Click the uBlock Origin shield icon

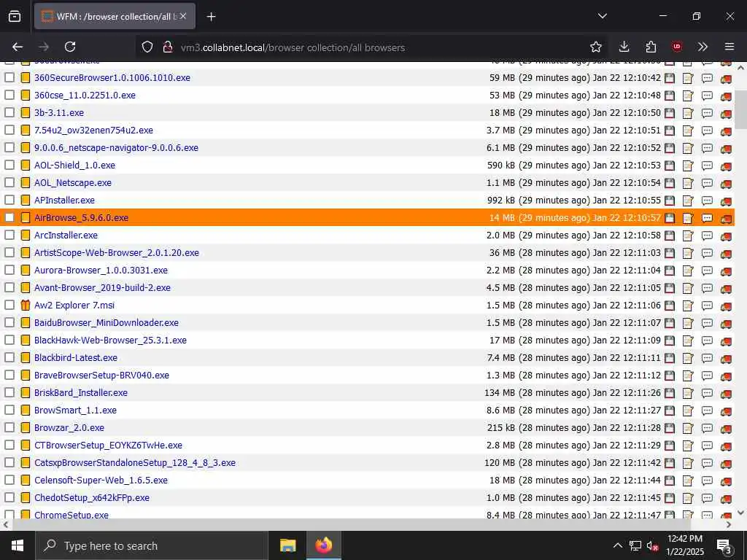click(677, 47)
